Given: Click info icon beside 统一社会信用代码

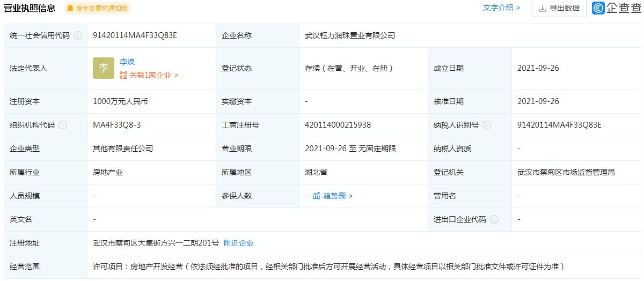Looking at the screenshot, I should [78, 36].
